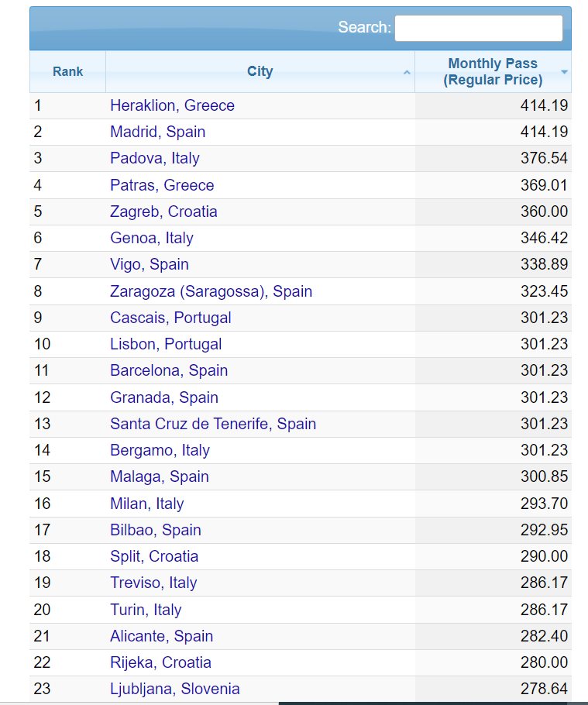The width and height of the screenshot is (588, 705).
Task: Select Lisbon, Portugal from the list
Action: [x=166, y=344]
